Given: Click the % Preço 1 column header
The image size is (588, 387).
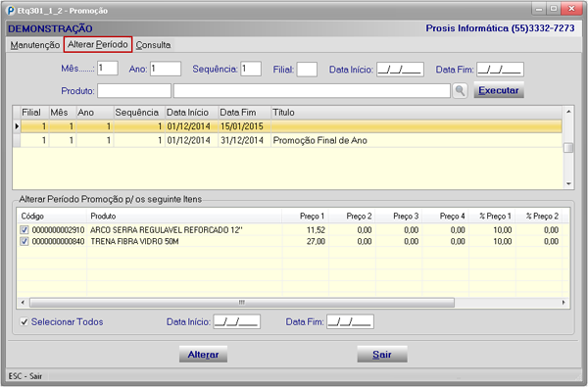Looking at the screenshot, I should coord(492,217).
